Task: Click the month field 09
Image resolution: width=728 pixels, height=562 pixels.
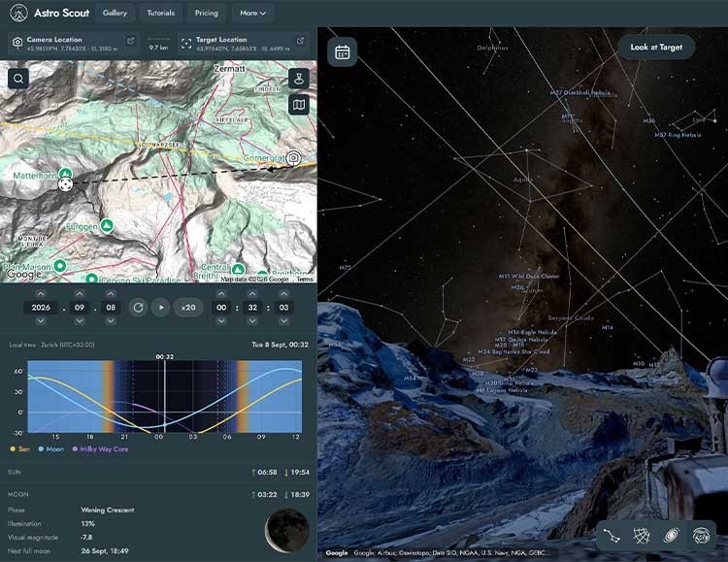Action: [80, 308]
